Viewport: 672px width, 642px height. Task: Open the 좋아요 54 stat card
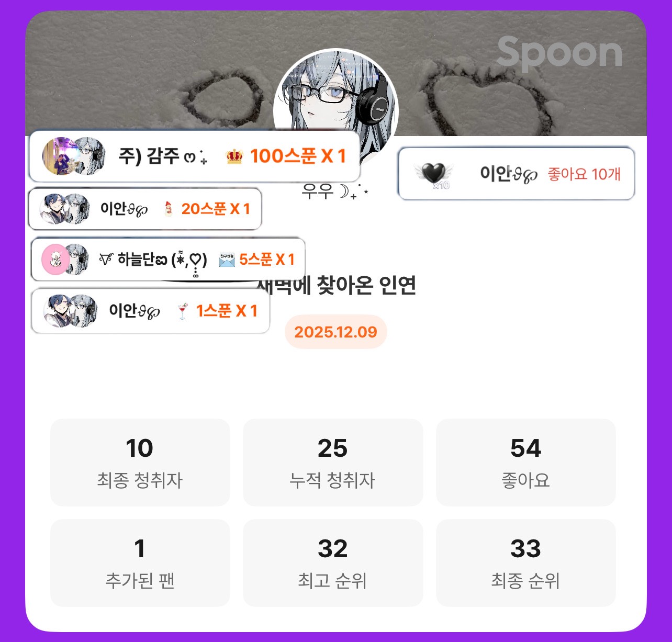tap(525, 463)
